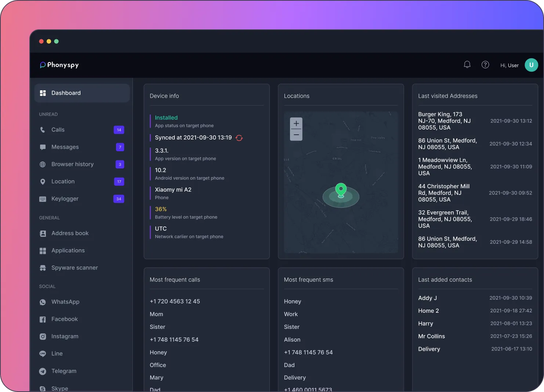Viewport: 544px width, 392px height.
Task: Select the Telegram sidebar item
Action: (x=64, y=371)
